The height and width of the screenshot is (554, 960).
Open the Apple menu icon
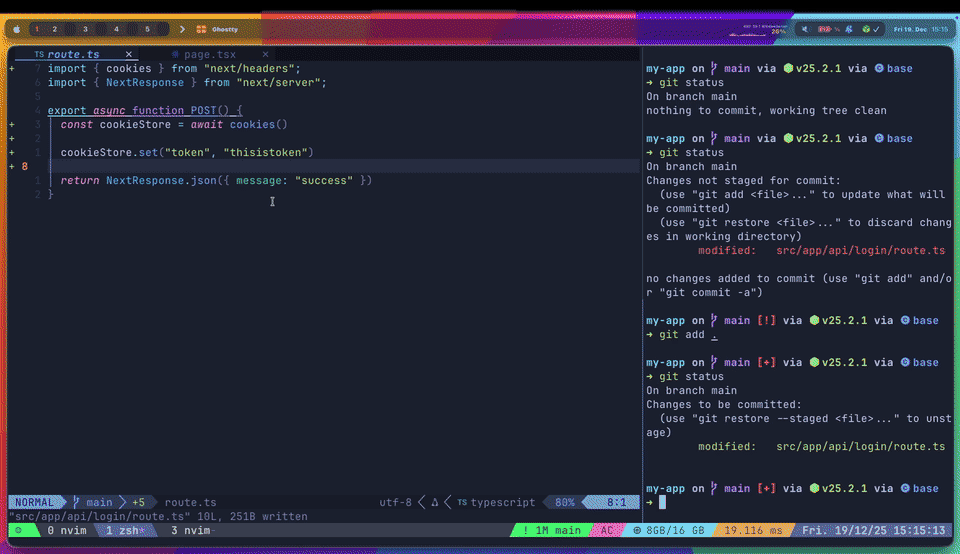17,29
